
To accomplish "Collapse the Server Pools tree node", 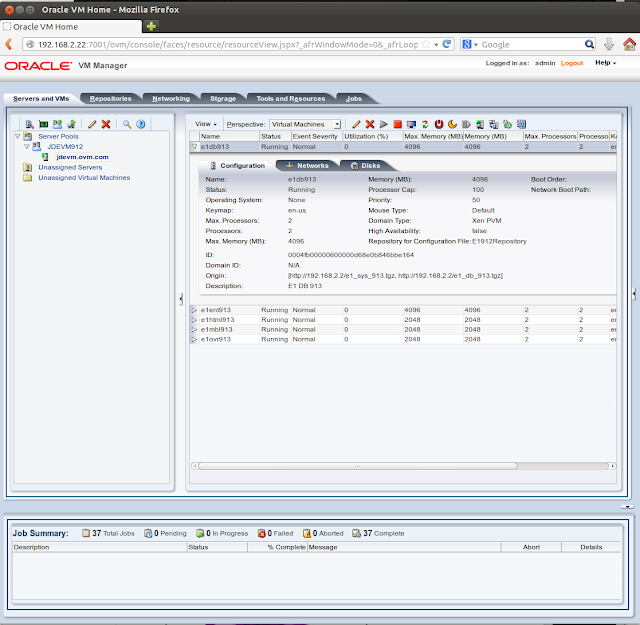I will coord(18,136).
